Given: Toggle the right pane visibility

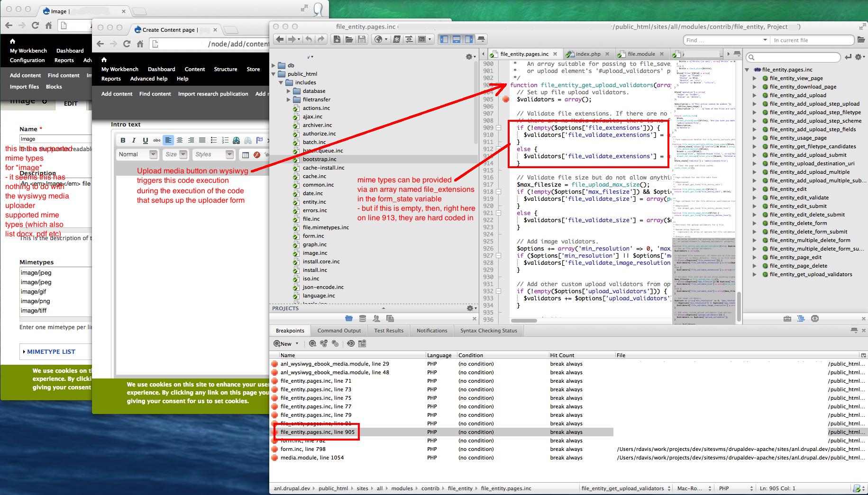Looking at the screenshot, I should pyautogui.click(x=468, y=39).
